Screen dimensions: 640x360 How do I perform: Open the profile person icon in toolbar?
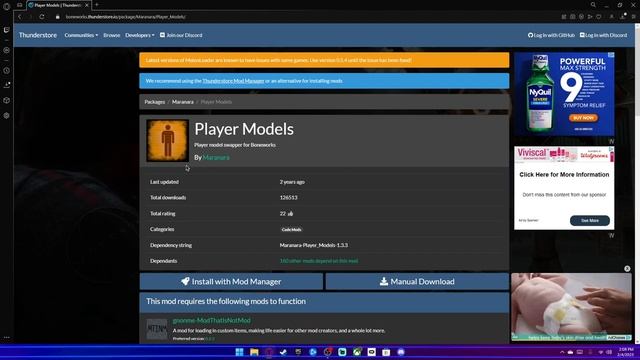[611, 17]
